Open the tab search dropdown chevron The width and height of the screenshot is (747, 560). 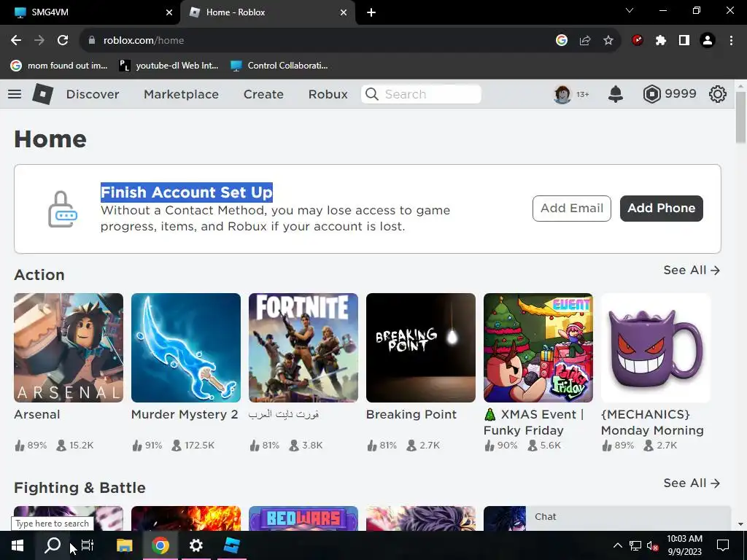point(630,10)
